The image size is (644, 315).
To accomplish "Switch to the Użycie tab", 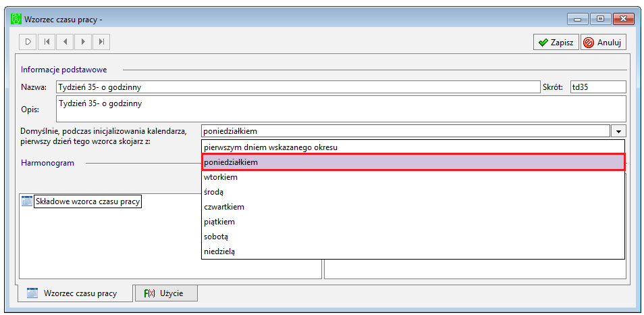I will (x=166, y=293).
